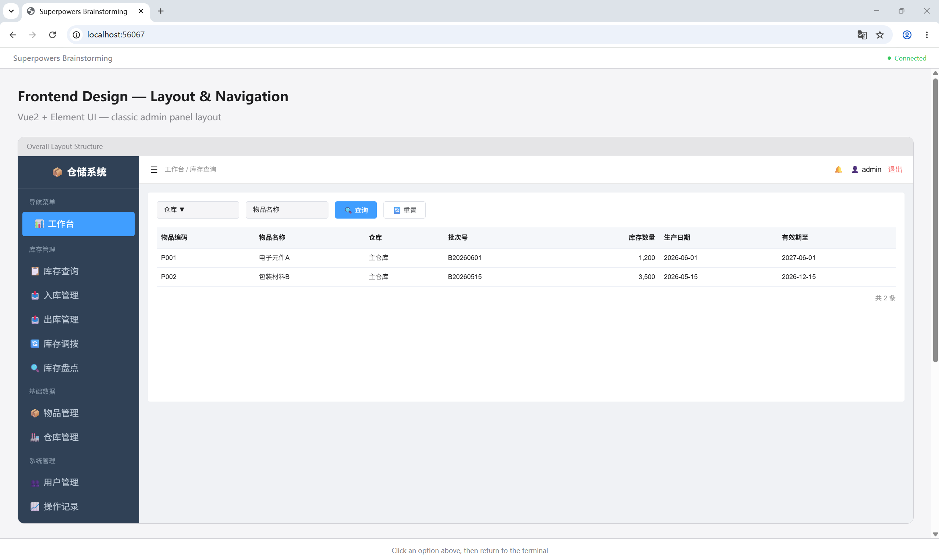The height and width of the screenshot is (560, 939).
Task: Click expiry date 2026-12-15
Action: 798,277
